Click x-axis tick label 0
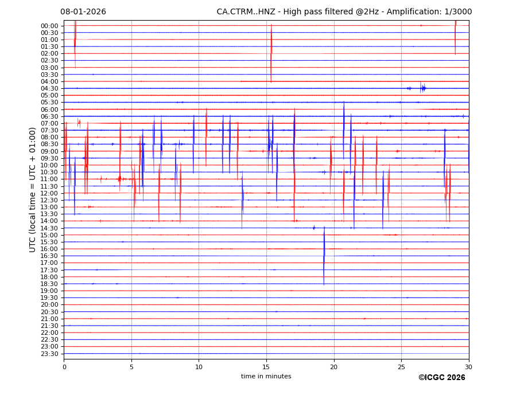This screenshot has height=399, width=532. pyautogui.click(x=64, y=367)
